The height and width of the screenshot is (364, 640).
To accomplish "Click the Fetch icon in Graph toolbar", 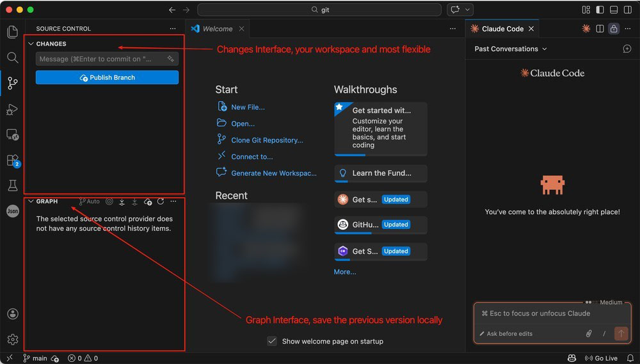I will [x=122, y=201].
